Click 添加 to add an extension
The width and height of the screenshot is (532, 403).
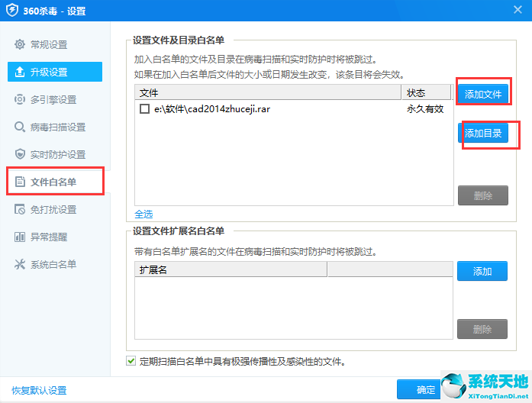click(x=482, y=271)
